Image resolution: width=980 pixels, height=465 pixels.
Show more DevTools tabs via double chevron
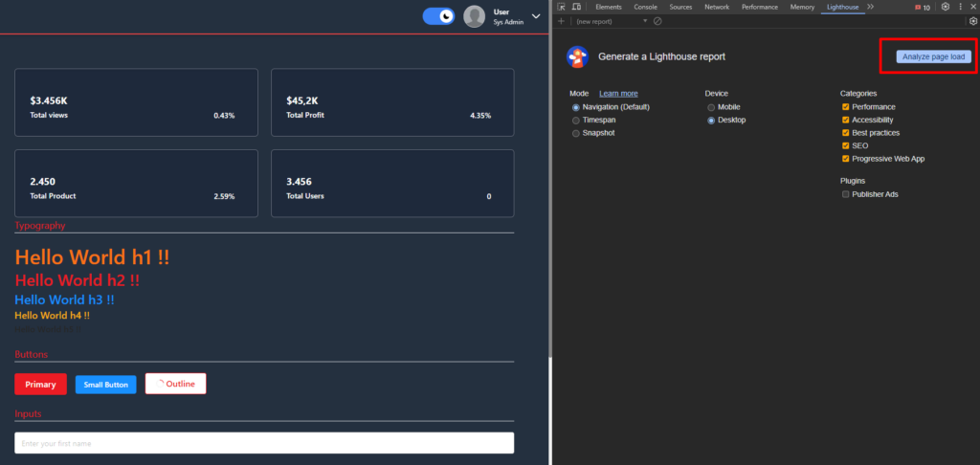coord(870,7)
